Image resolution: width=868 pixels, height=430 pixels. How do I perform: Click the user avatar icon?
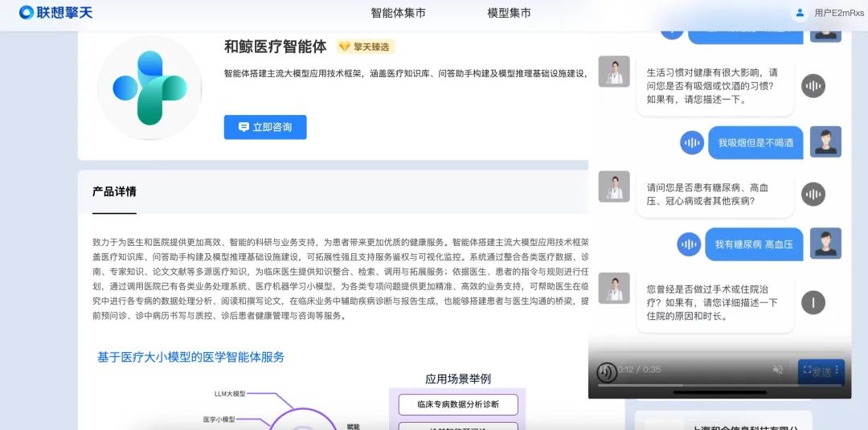pos(800,12)
